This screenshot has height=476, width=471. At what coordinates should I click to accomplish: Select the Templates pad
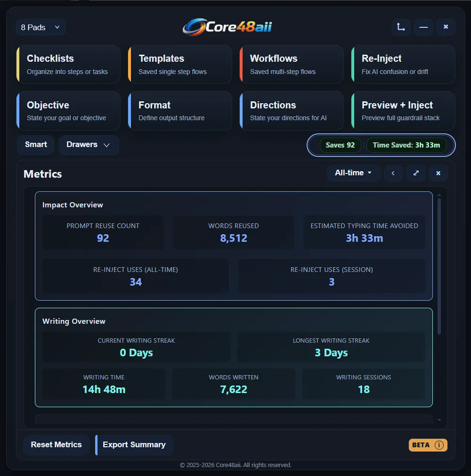click(x=180, y=64)
